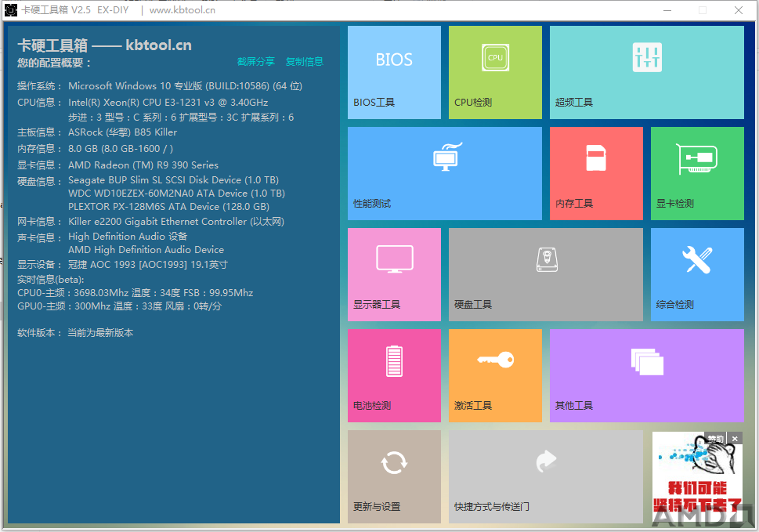
Task: Minimize the 卡硬工具箱 window
Action: point(667,10)
